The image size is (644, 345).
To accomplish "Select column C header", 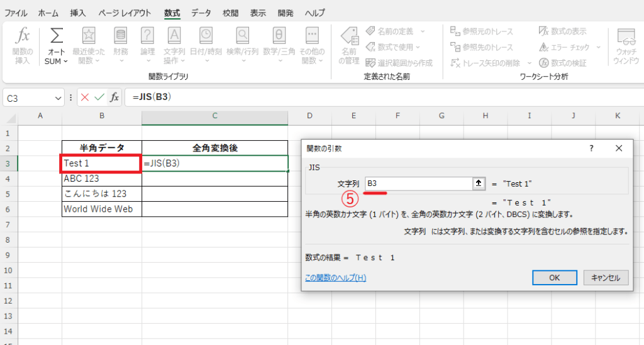I will coord(215,116).
